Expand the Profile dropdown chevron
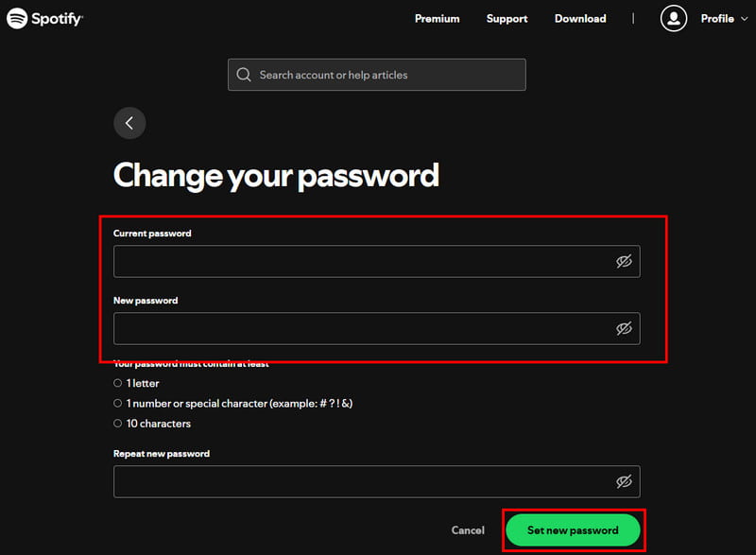Screen dimensions: 756x555 (x=744, y=18)
